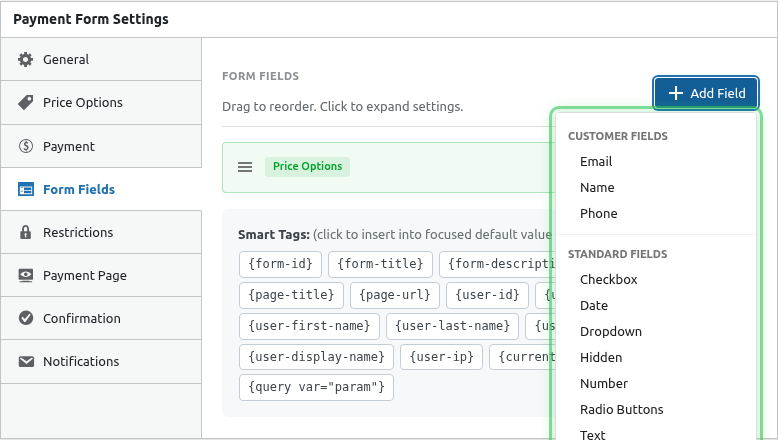Click the Form Fields list icon

(x=26, y=189)
